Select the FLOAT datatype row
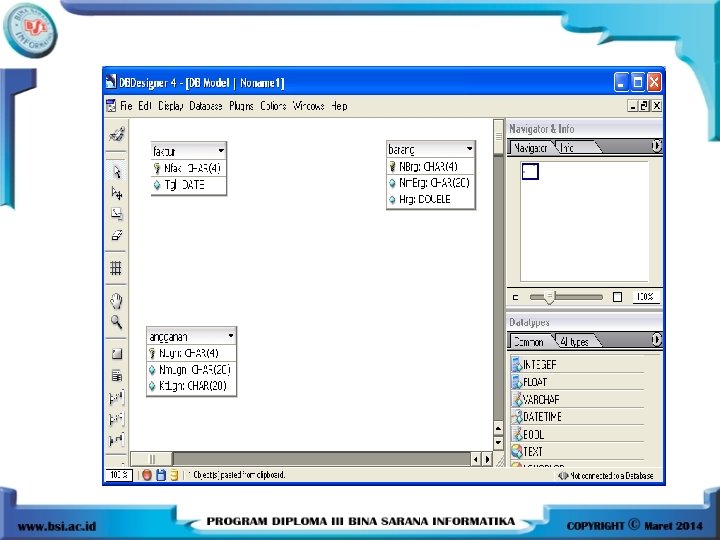The height and width of the screenshot is (540, 720). (x=578, y=382)
